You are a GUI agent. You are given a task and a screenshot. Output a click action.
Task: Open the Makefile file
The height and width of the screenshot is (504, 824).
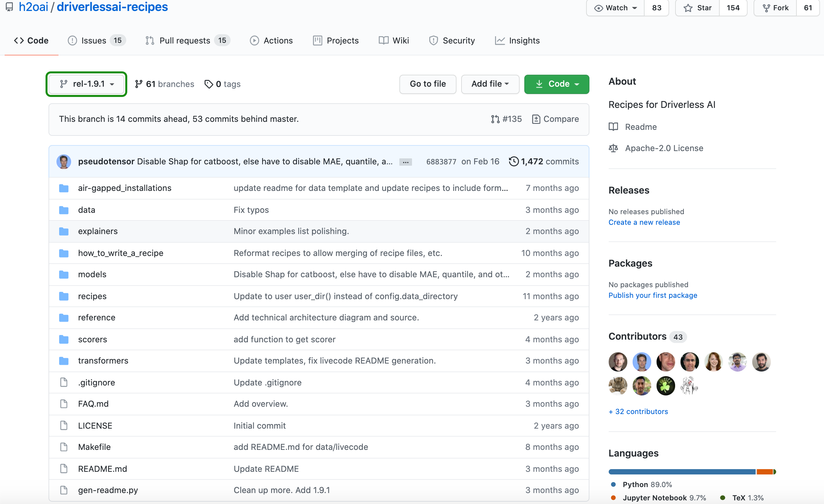(x=94, y=447)
